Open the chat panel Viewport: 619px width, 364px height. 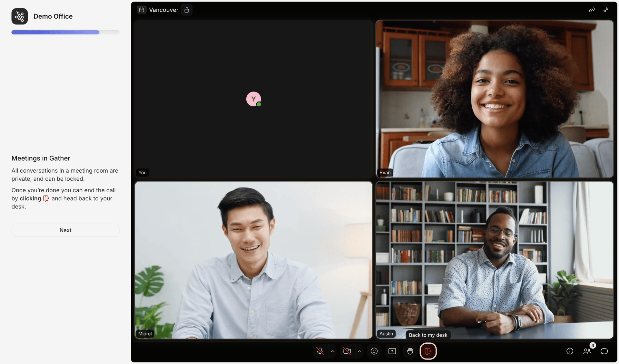click(604, 351)
